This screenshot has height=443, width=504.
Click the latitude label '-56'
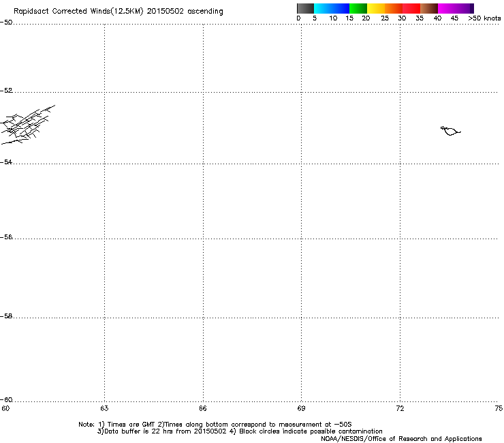coord(6,236)
